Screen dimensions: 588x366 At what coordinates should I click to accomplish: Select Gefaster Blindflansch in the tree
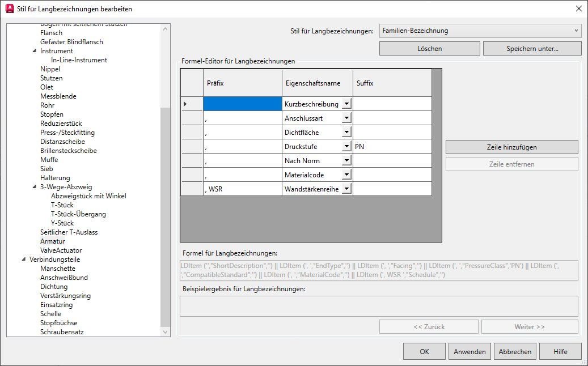pos(71,41)
